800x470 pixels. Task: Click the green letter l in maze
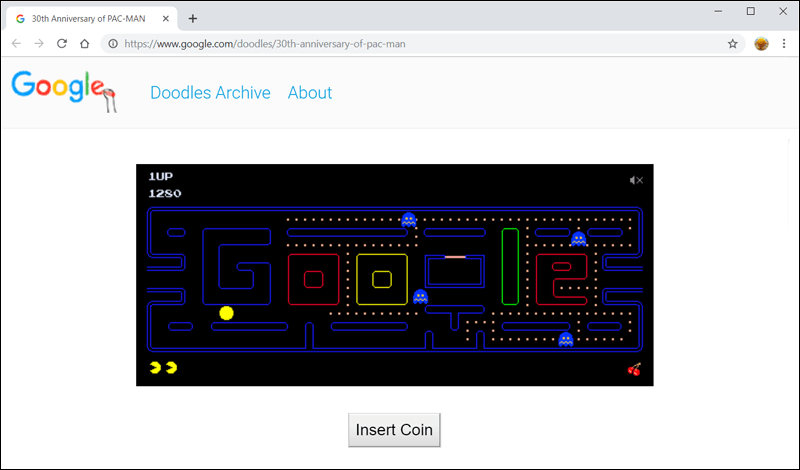[x=510, y=266]
